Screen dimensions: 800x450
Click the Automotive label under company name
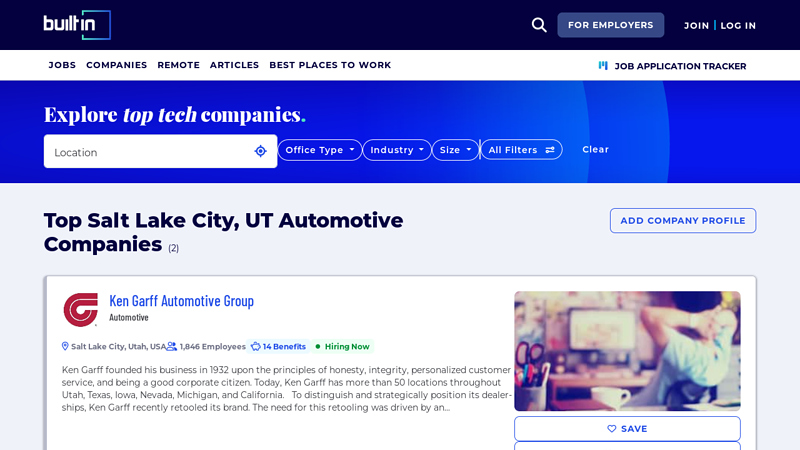pos(129,317)
